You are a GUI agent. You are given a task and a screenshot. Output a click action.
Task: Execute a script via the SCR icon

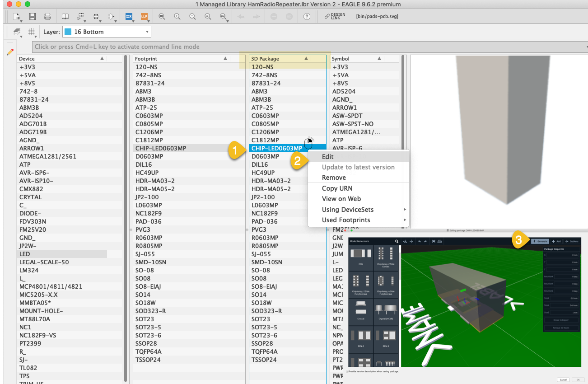pyautogui.click(x=128, y=16)
